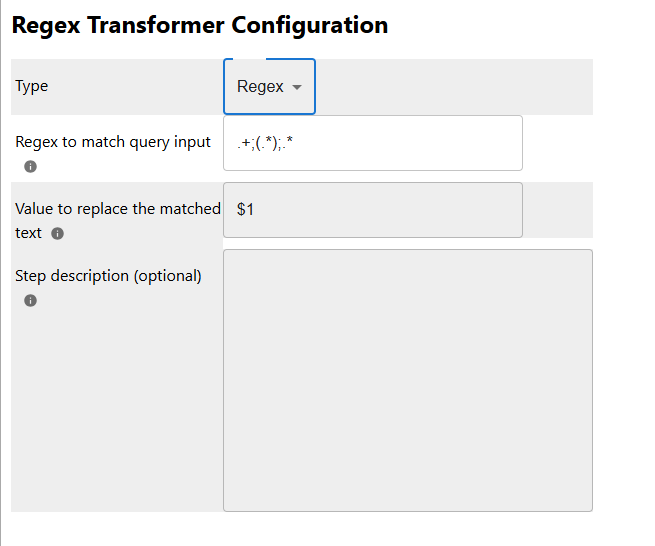The image size is (655, 546).
Task: Click the Value to replace the matched text label
Action: [117, 209]
